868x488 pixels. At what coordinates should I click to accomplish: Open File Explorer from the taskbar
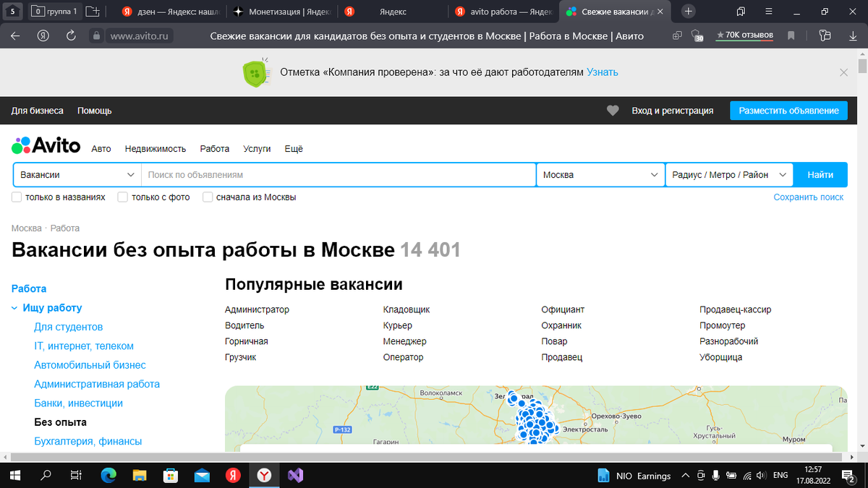pyautogui.click(x=140, y=475)
